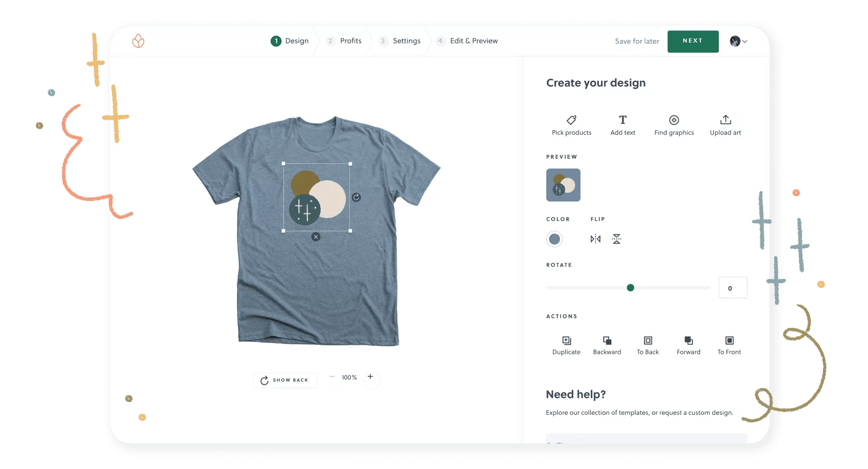Go to the Design step
This screenshot has height=469, width=868.
pos(290,41)
